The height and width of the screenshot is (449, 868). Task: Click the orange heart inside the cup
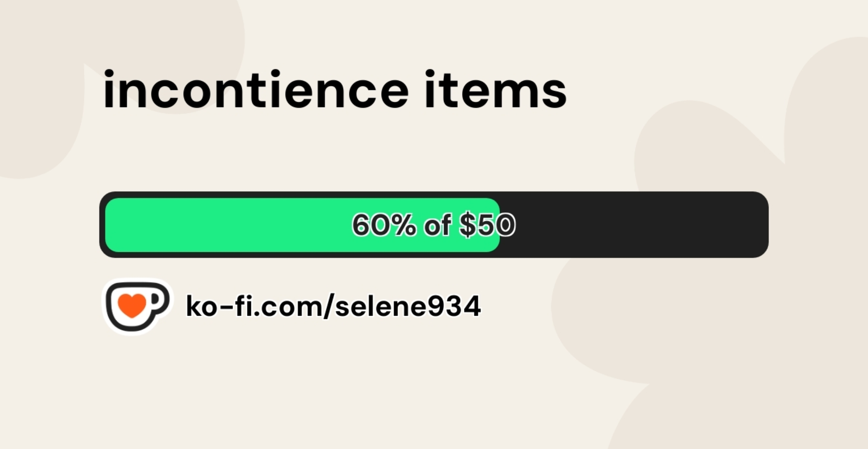(x=132, y=305)
